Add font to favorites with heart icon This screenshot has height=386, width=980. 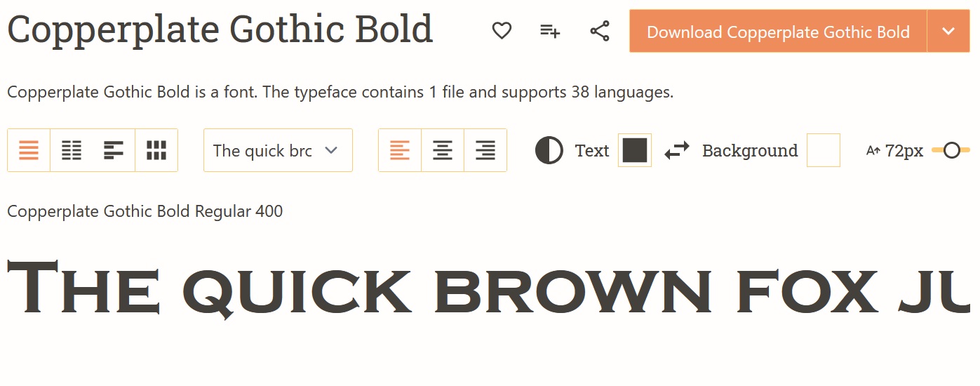(x=502, y=31)
